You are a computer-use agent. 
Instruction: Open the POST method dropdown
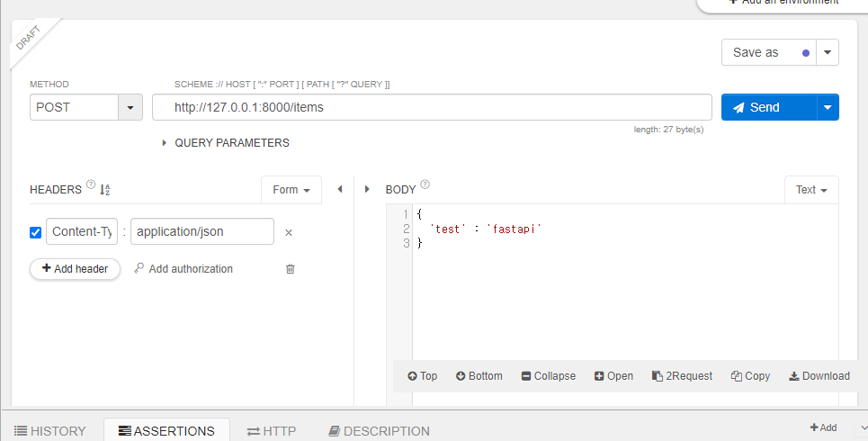pyautogui.click(x=130, y=107)
